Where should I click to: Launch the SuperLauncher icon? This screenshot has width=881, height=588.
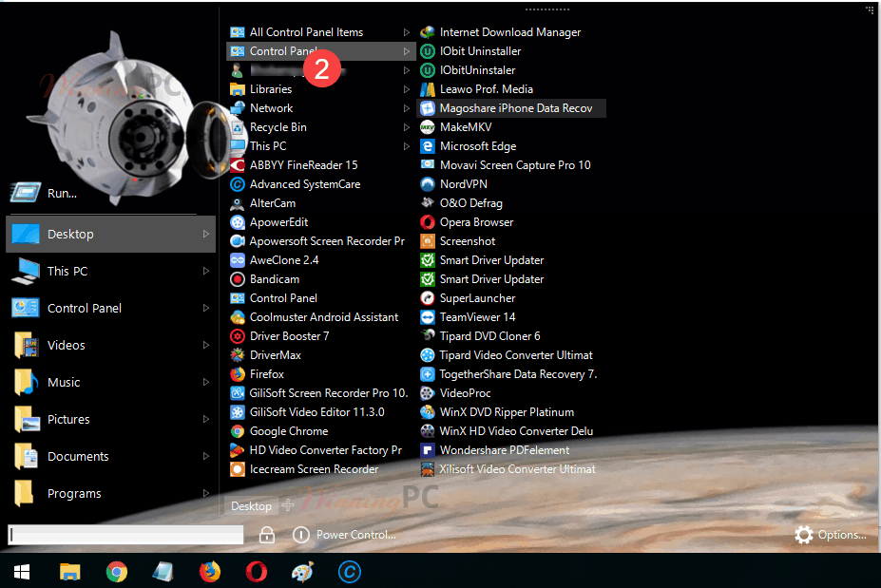click(428, 298)
